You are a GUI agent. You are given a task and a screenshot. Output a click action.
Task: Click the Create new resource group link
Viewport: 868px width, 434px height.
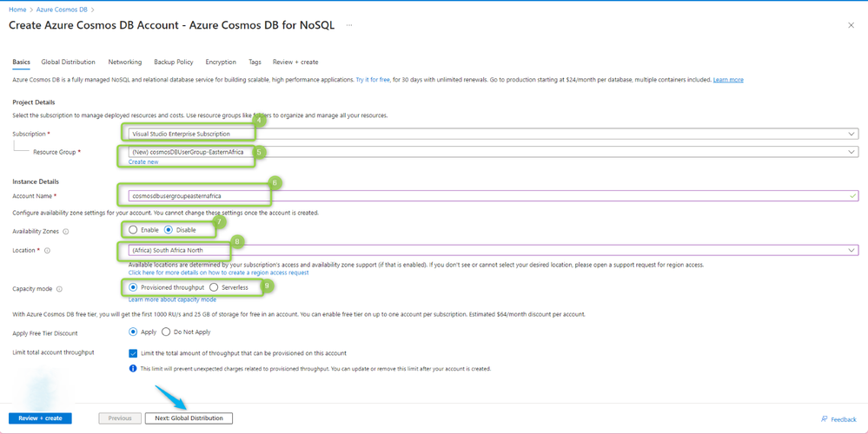click(143, 162)
